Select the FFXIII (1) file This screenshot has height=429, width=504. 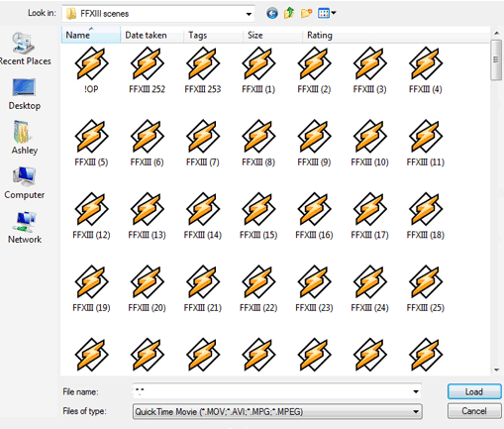click(258, 70)
